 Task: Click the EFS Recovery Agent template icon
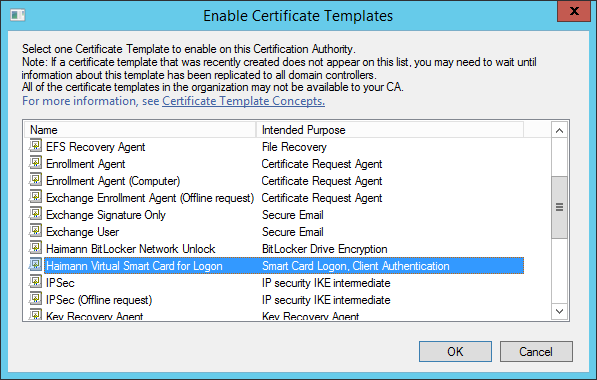(35, 146)
